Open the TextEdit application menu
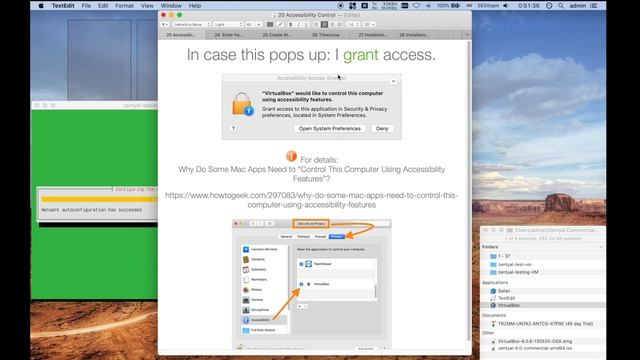The height and width of the screenshot is (360, 640). 63,6
